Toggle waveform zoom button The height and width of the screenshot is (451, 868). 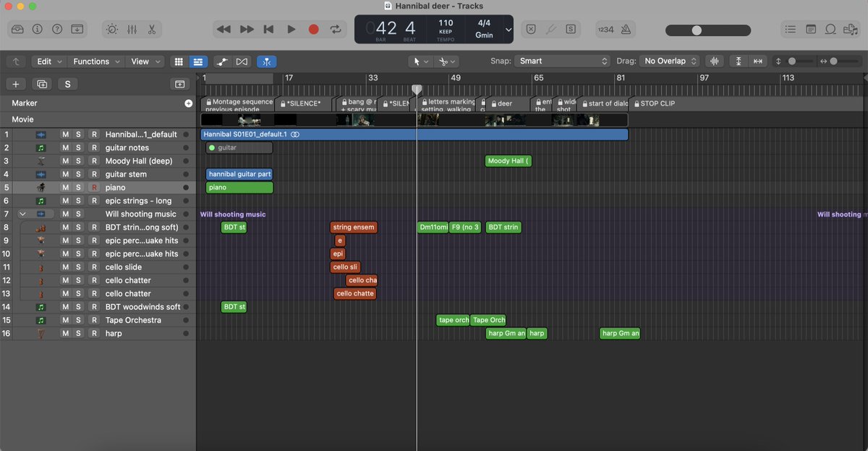(715, 62)
